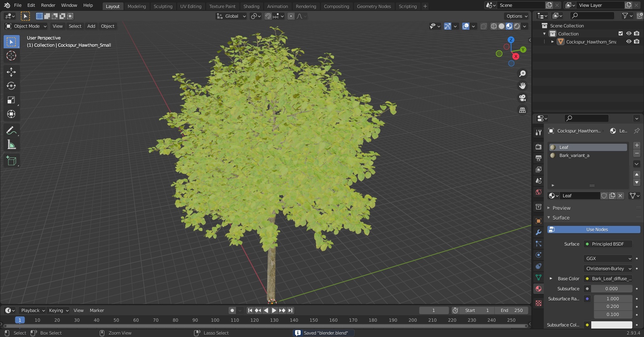Open Output properties tab icon
644x337 pixels.
pyautogui.click(x=539, y=158)
